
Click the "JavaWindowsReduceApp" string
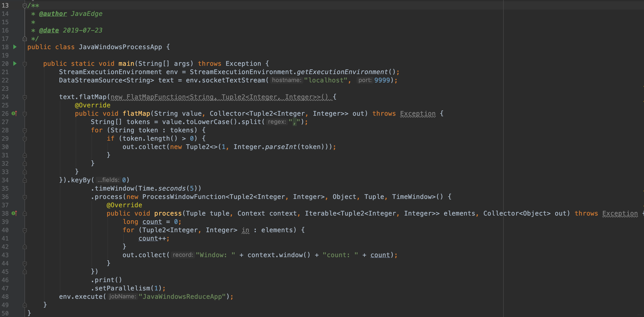coord(182,297)
